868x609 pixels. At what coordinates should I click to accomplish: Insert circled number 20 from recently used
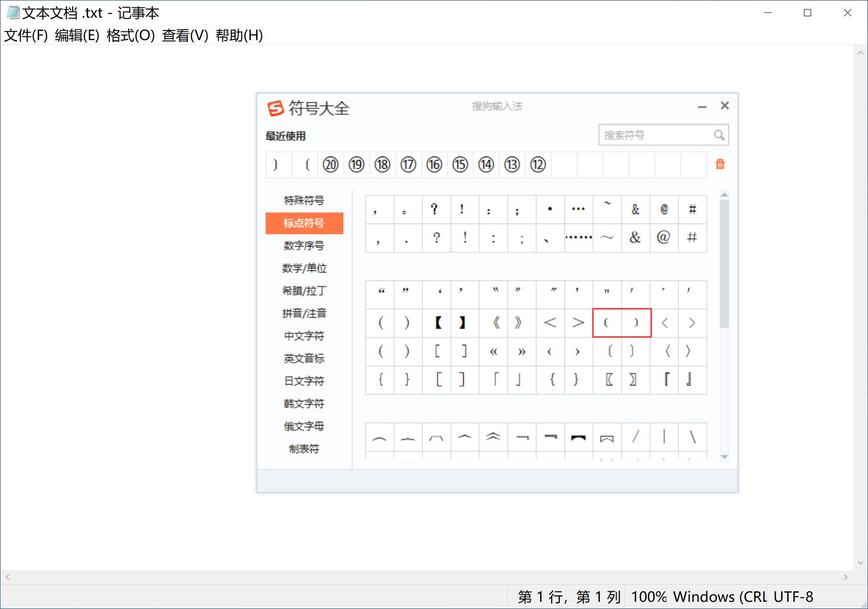click(x=330, y=165)
